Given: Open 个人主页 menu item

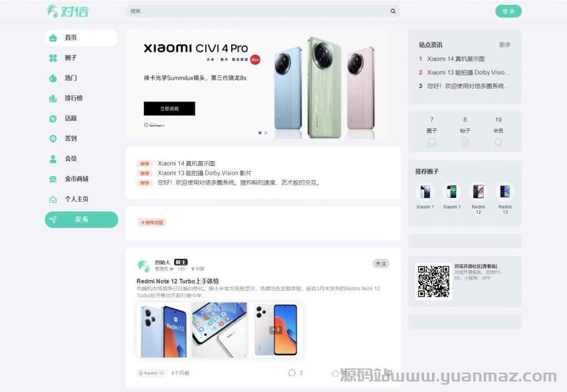Looking at the screenshot, I should pos(82,199).
